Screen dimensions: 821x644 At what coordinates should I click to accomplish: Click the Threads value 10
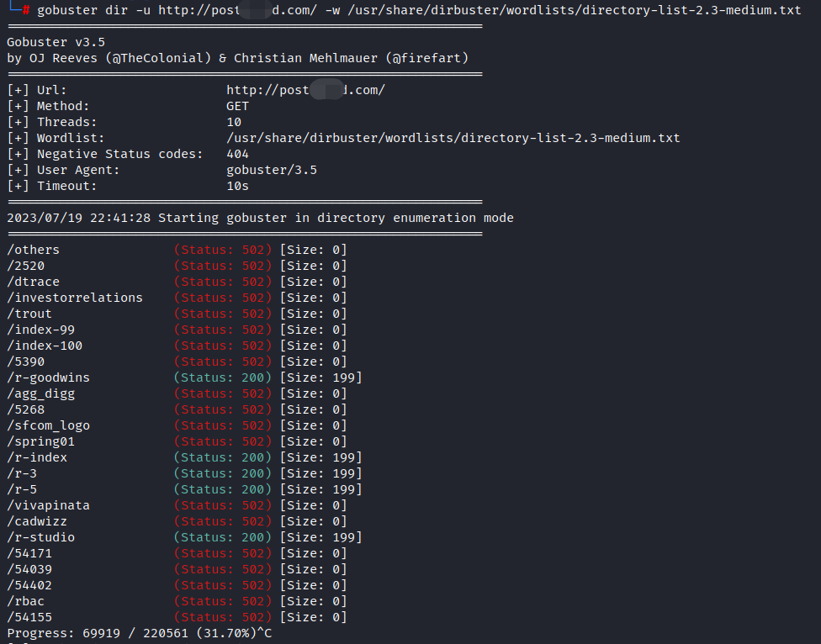[x=234, y=122]
